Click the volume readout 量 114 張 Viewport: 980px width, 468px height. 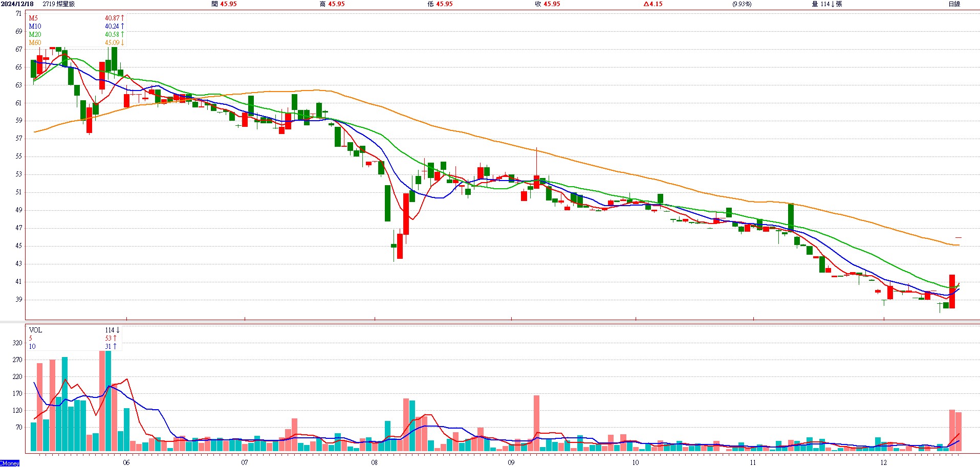827,4
